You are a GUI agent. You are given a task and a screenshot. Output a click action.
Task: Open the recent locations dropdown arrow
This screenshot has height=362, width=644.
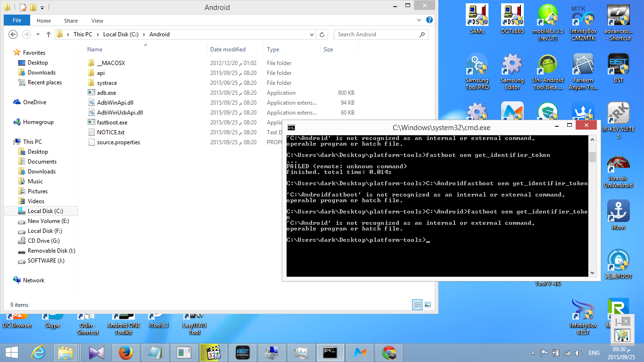(x=37, y=34)
